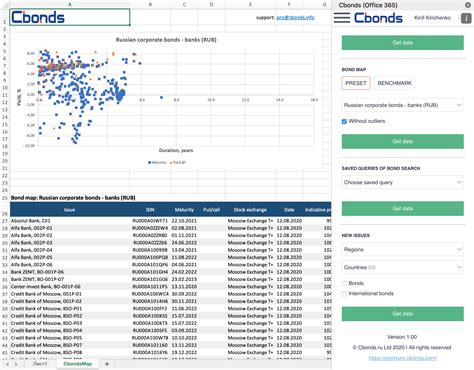Image resolution: width=474 pixels, height=370 pixels.
Task: Select row 27 header
Action: pos(5,221)
